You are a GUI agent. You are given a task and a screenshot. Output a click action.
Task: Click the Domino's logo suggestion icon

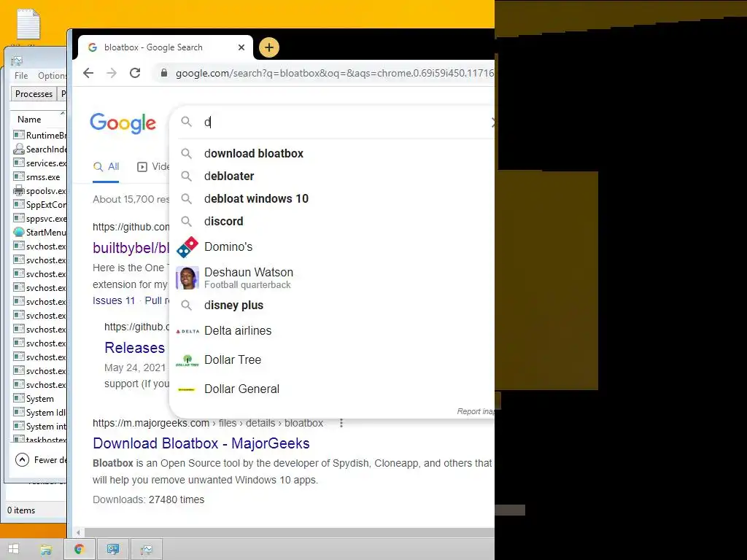pyautogui.click(x=187, y=246)
